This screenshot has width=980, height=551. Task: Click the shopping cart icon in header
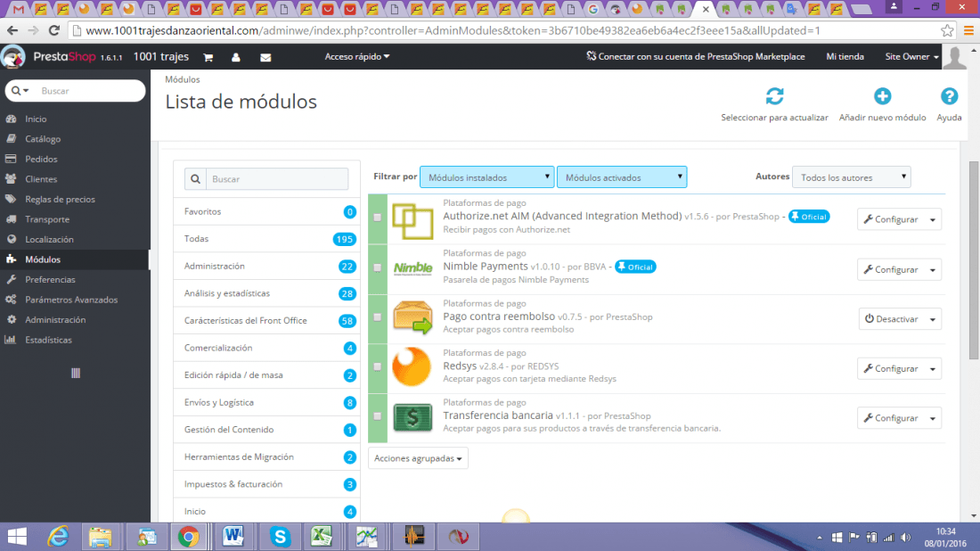point(208,57)
